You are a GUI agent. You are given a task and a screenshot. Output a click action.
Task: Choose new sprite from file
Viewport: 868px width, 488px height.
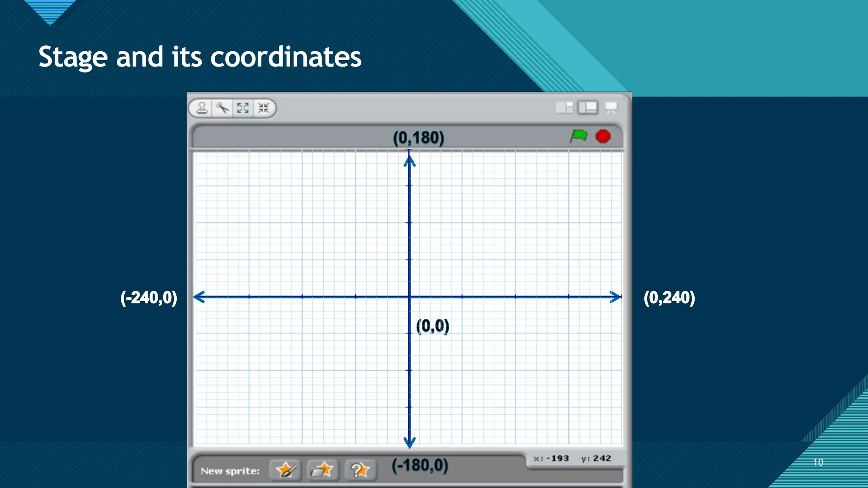(323, 470)
